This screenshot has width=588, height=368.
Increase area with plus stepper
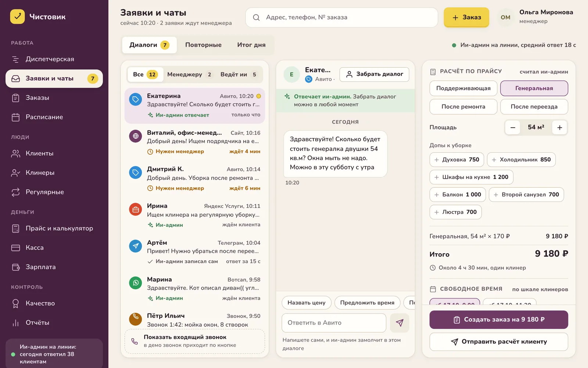(560, 128)
